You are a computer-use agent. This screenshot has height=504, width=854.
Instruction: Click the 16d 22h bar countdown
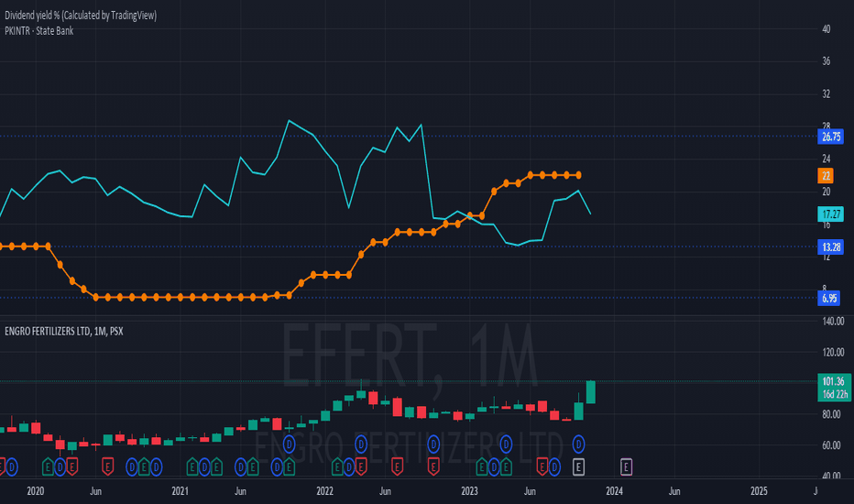pos(834,394)
